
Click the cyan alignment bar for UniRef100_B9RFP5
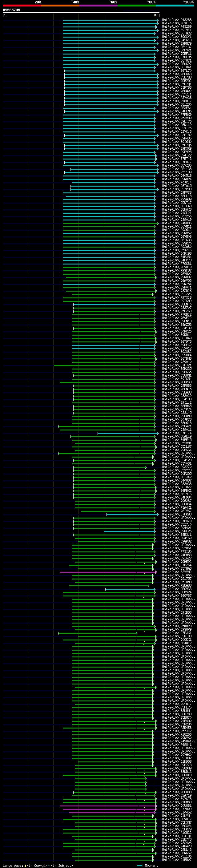coord(129,531)
